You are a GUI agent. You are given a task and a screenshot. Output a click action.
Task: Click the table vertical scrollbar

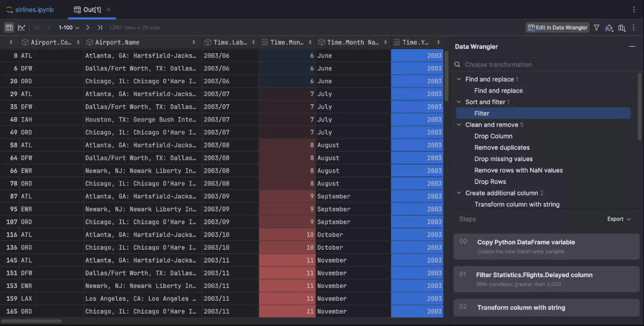click(x=447, y=75)
